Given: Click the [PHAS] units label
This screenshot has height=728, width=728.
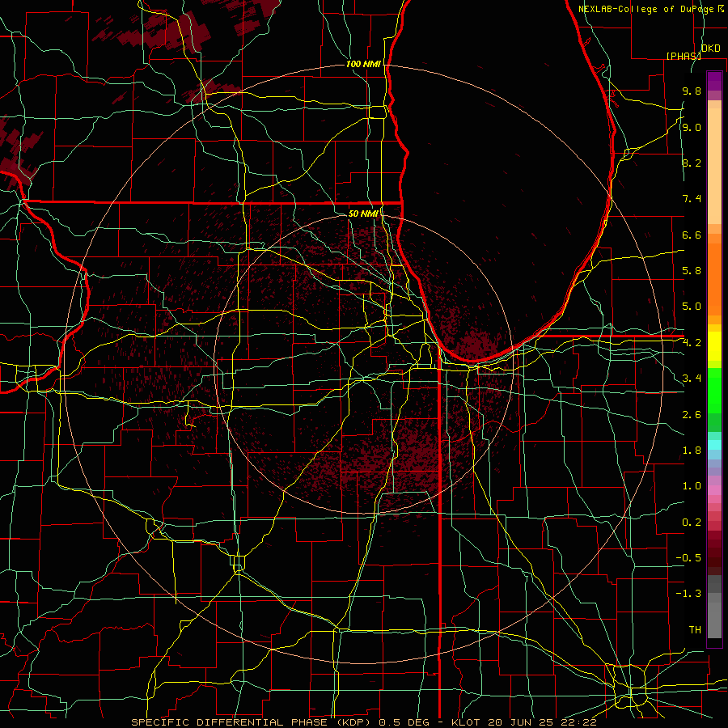Looking at the screenshot, I should click(684, 56).
